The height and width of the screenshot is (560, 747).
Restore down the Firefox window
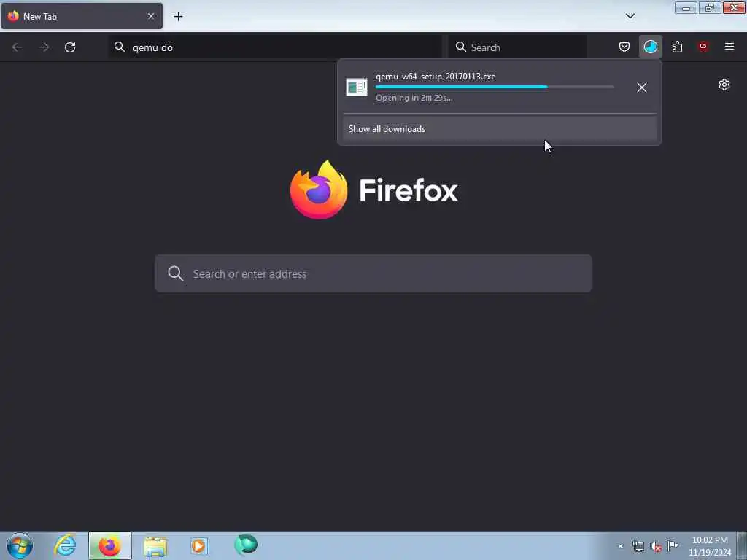[x=709, y=7]
